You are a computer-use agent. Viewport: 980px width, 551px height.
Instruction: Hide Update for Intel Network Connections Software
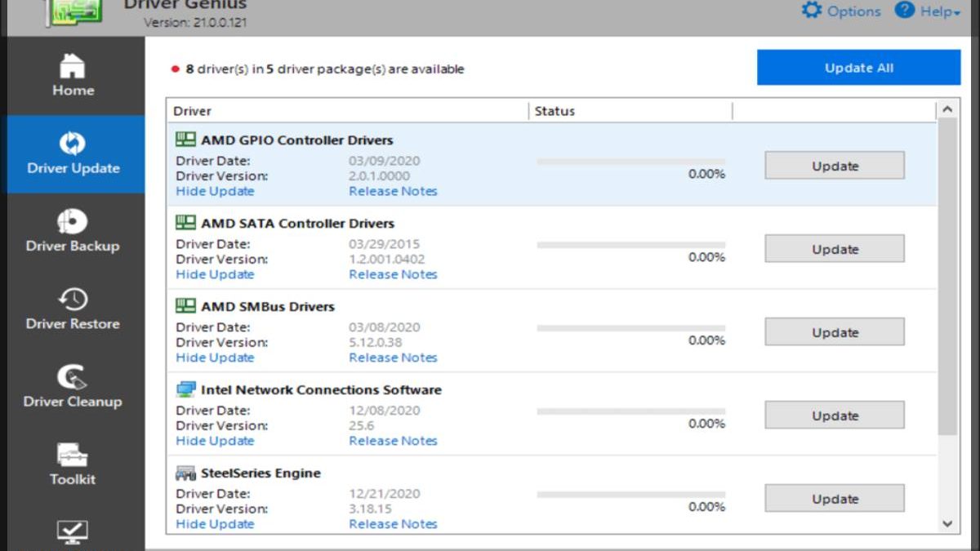tap(216, 441)
